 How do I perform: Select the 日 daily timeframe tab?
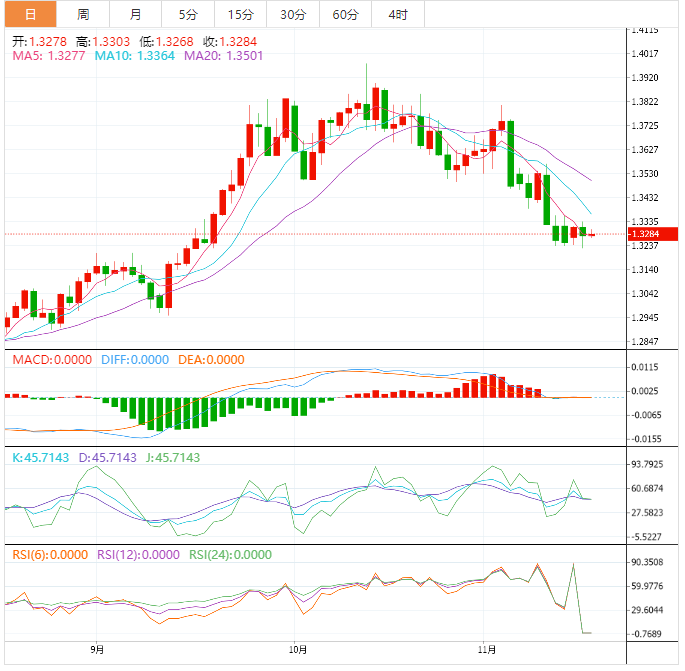[x=31, y=14]
